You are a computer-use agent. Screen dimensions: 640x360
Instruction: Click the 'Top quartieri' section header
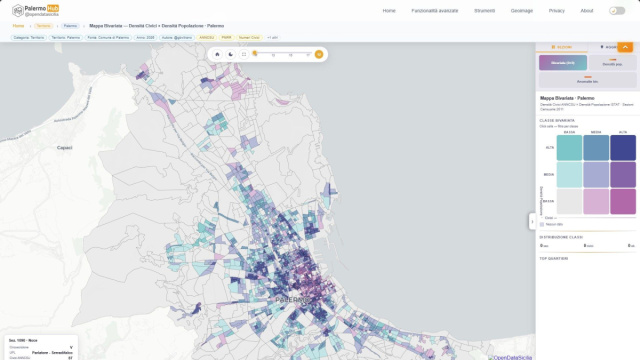click(x=553, y=258)
